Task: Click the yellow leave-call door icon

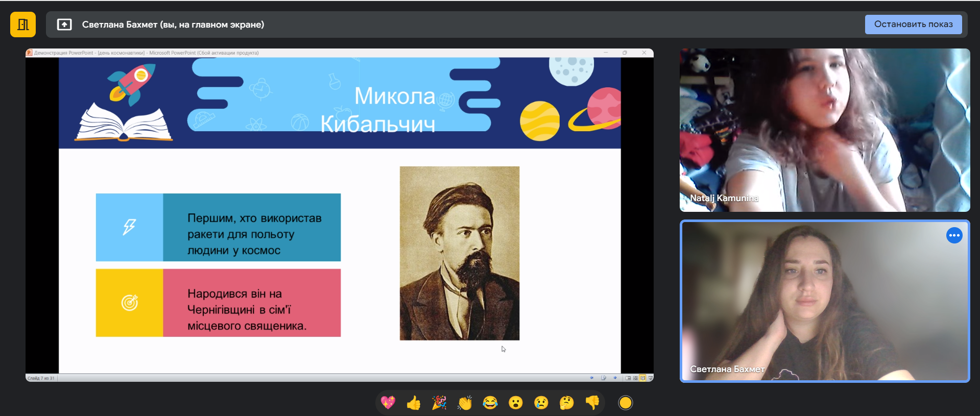Action: coord(23,25)
